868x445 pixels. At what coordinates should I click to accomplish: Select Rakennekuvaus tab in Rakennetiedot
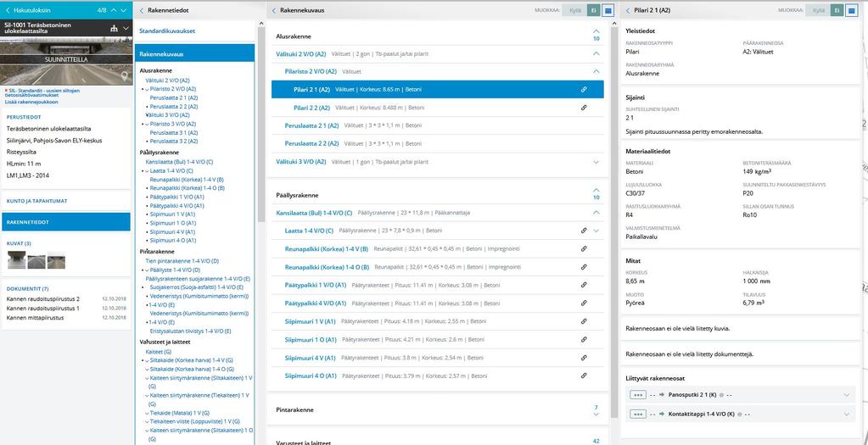pyautogui.click(x=194, y=54)
